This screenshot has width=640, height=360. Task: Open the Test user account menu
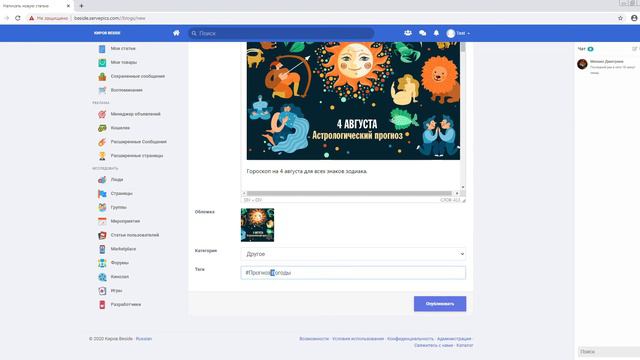point(458,33)
